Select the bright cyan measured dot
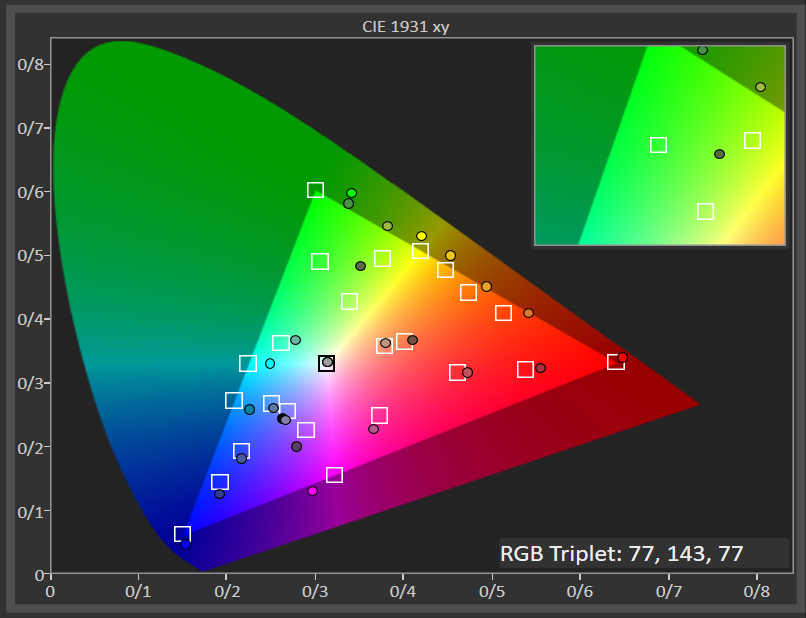Screen dimensions: 806x618 270,363
